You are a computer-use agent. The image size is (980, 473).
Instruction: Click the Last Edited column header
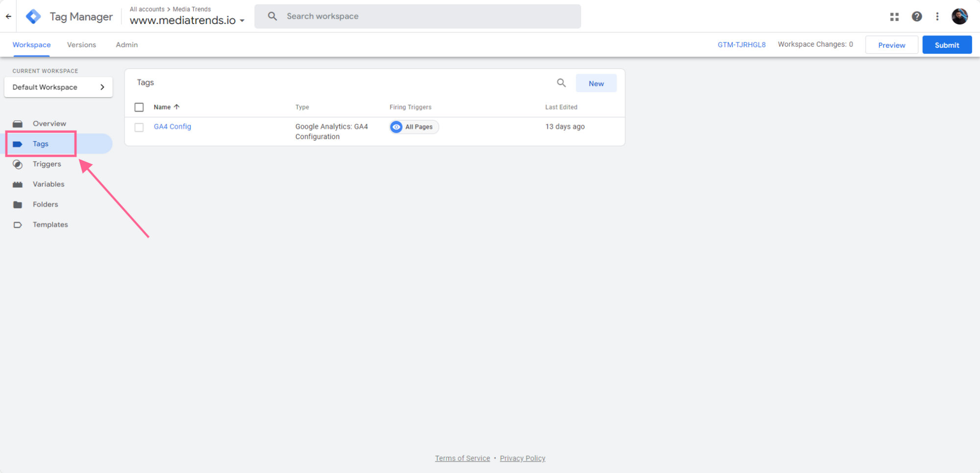click(x=562, y=107)
